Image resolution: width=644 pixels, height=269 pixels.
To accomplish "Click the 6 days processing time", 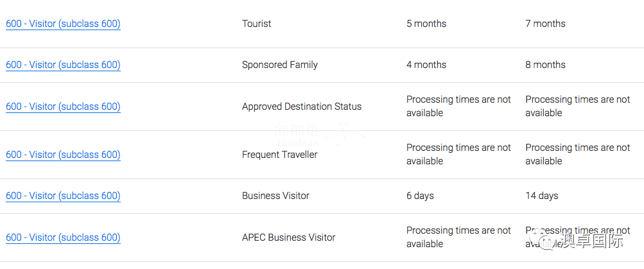I will pyautogui.click(x=420, y=196).
